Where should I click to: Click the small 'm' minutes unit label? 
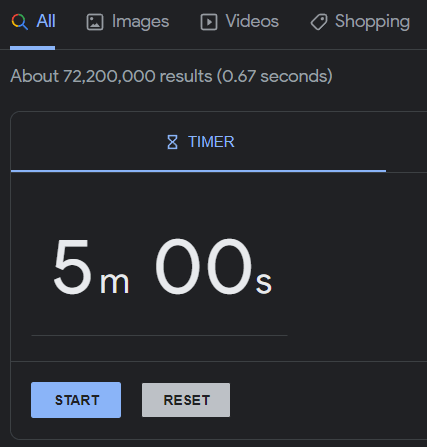tap(114, 283)
